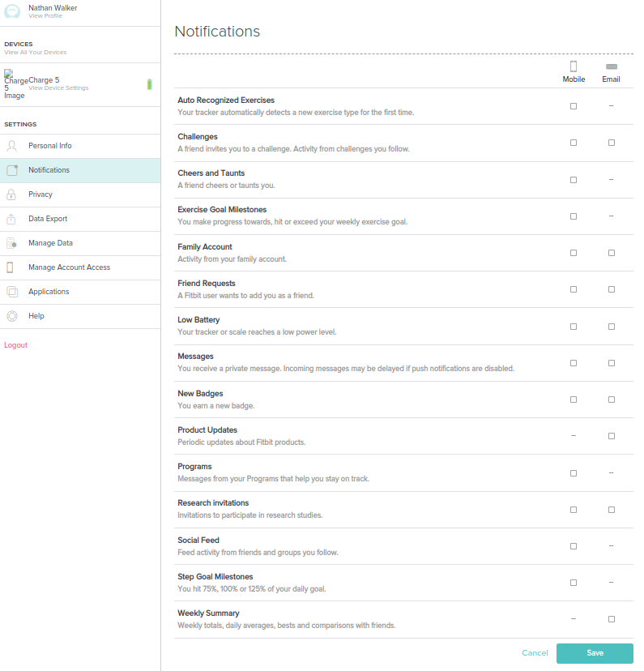
Task: Toggle the Challenges Mobile checkbox
Action: [574, 143]
